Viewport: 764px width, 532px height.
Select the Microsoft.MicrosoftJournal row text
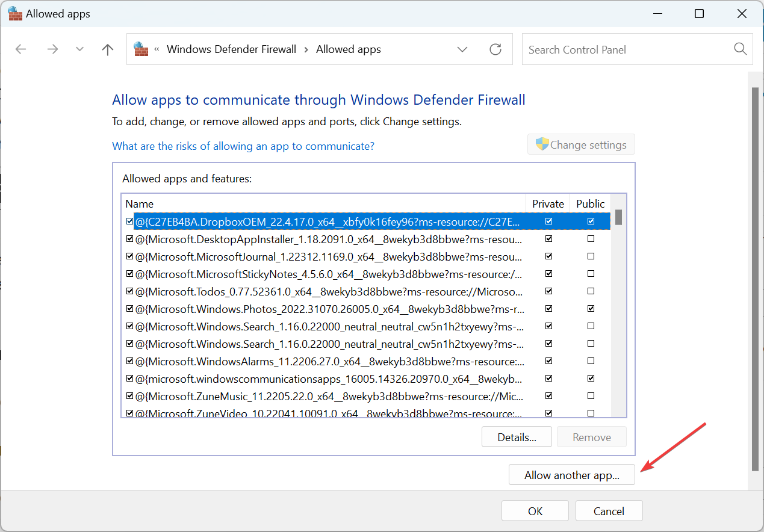[x=329, y=256]
